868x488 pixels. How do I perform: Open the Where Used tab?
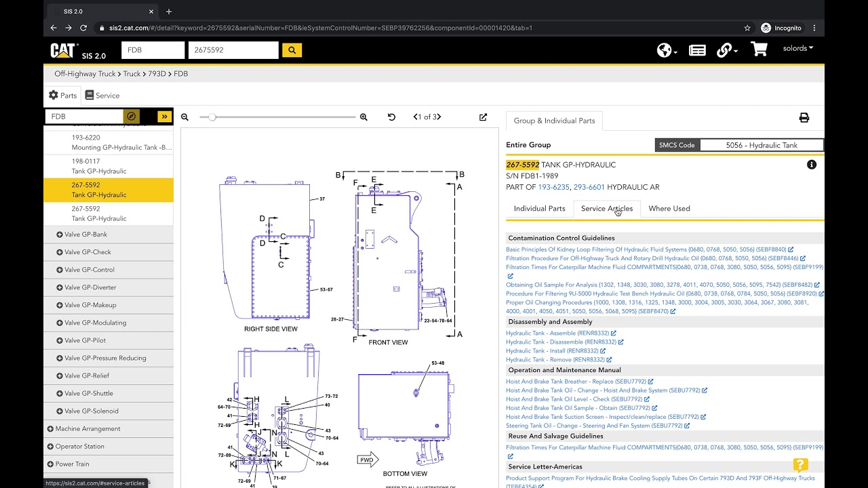click(669, 209)
